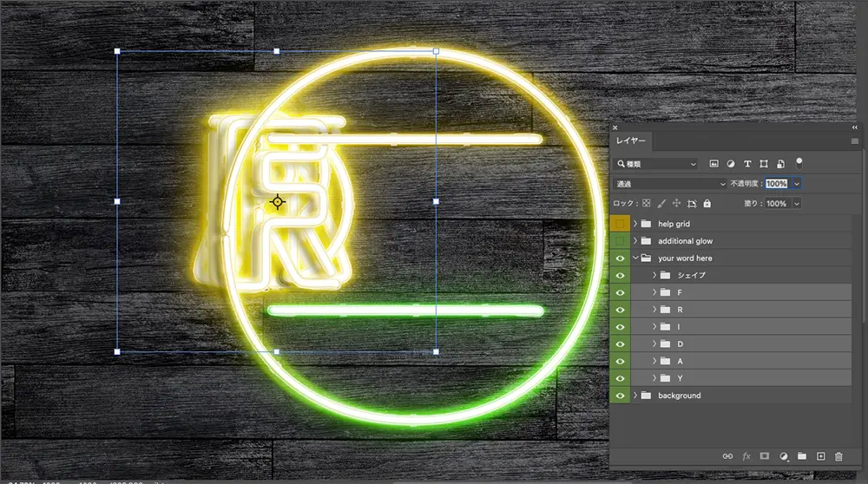
Task: Expand the A group chevron
Action: click(x=654, y=361)
